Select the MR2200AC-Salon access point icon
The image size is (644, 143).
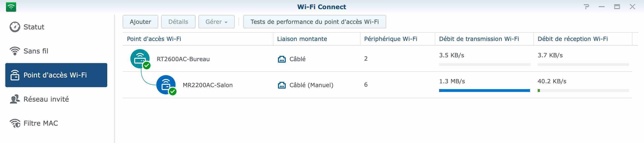pos(166,85)
